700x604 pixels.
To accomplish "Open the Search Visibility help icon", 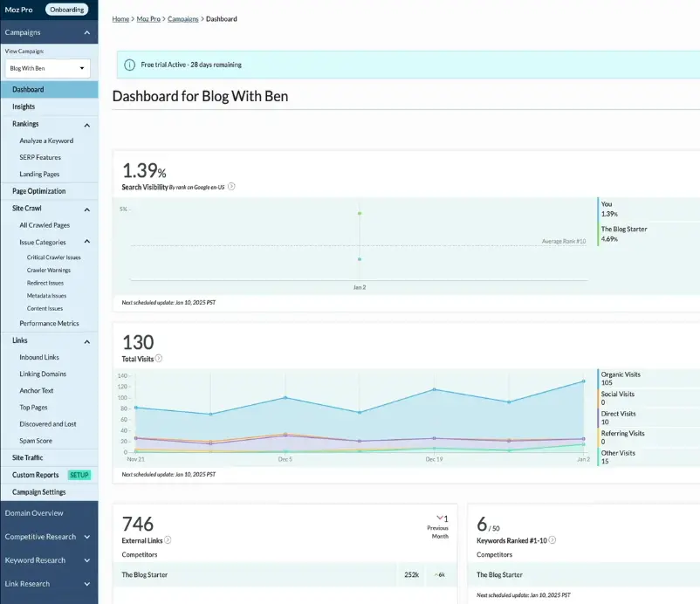I will pos(231,187).
